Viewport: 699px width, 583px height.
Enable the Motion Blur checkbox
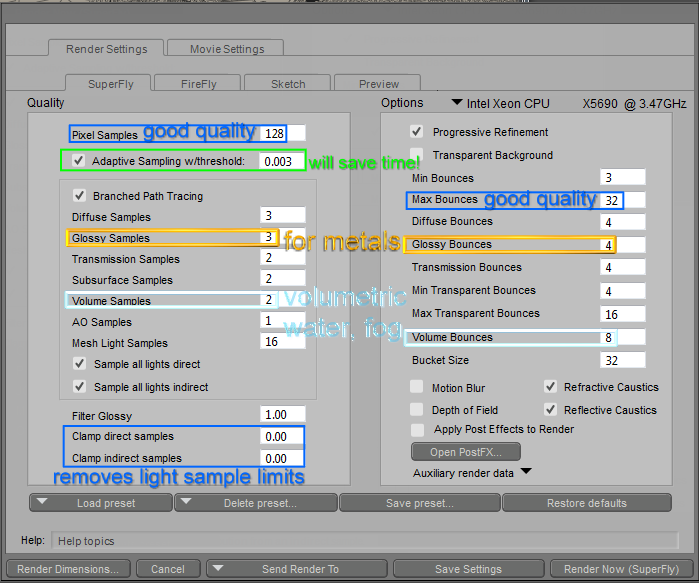(417, 387)
